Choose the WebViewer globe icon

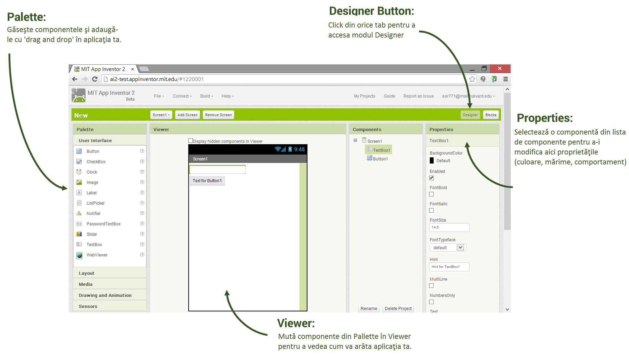[x=79, y=255]
